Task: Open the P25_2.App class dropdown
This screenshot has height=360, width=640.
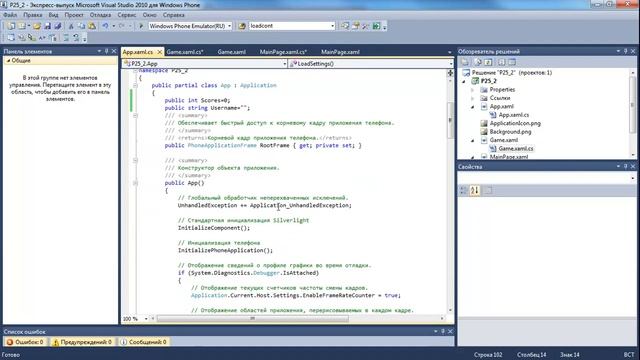Action: [284, 64]
